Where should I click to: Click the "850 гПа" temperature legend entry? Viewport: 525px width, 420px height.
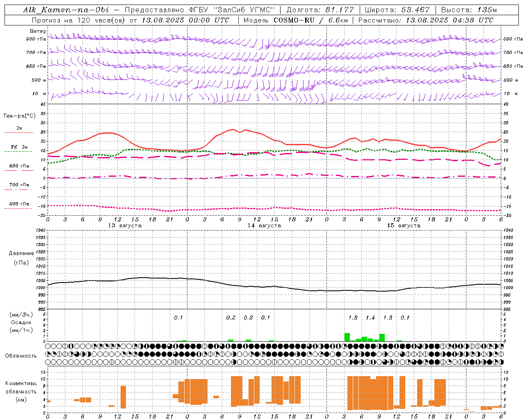(x=19, y=166)
